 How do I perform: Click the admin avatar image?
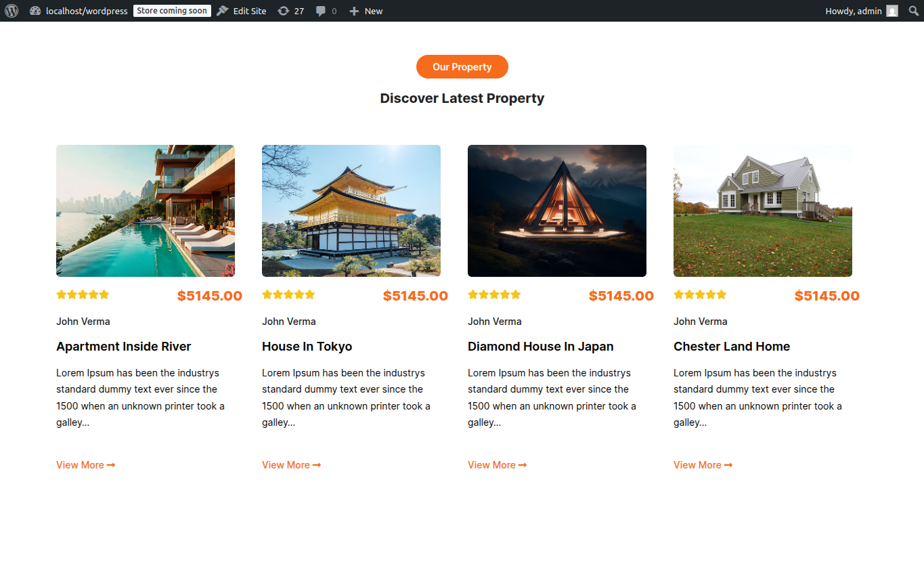(892, 11)
